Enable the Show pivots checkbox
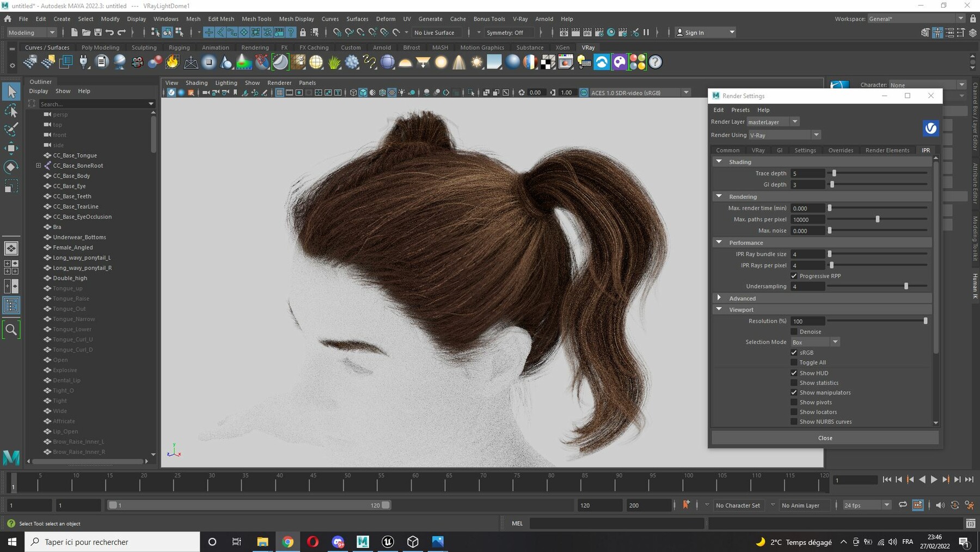This screenshot has height=552, width=980. click(794, 402)
